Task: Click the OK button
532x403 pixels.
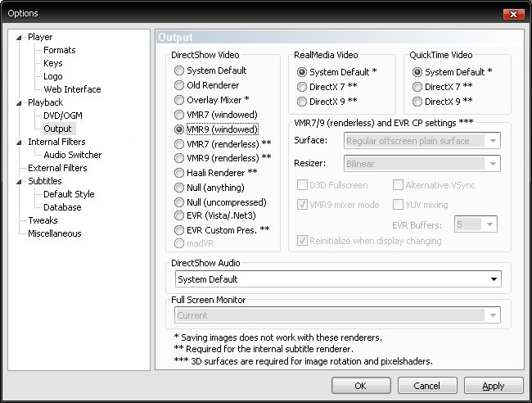Action: point(361,386)
